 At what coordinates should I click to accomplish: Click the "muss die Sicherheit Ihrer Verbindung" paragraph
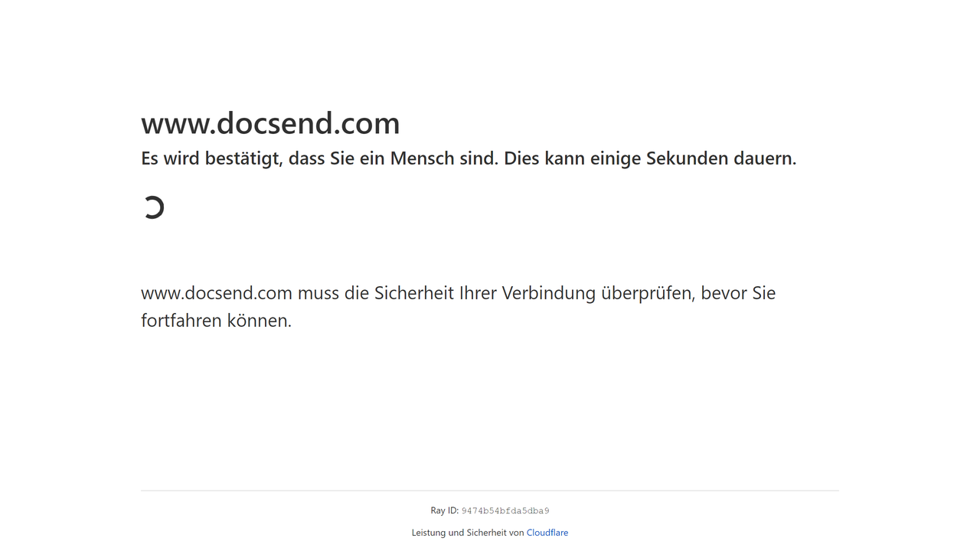click(458, 307)
